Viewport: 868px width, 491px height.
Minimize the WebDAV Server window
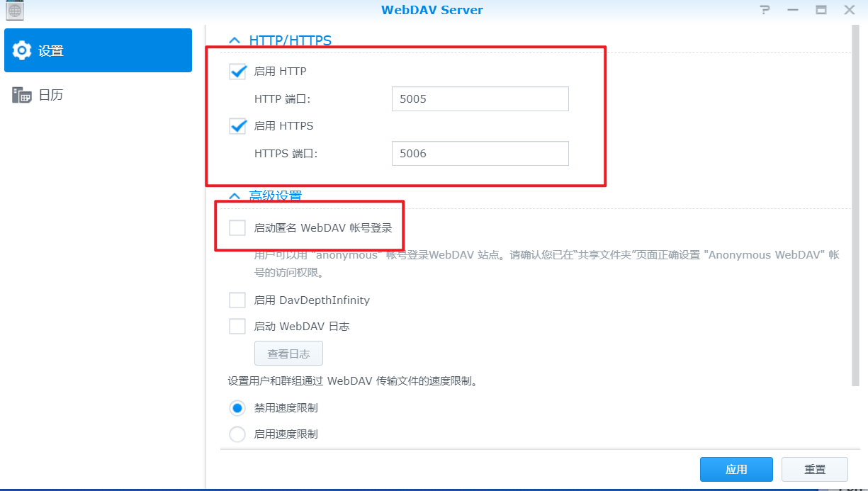pyautogui.click(x=793, y=10)
